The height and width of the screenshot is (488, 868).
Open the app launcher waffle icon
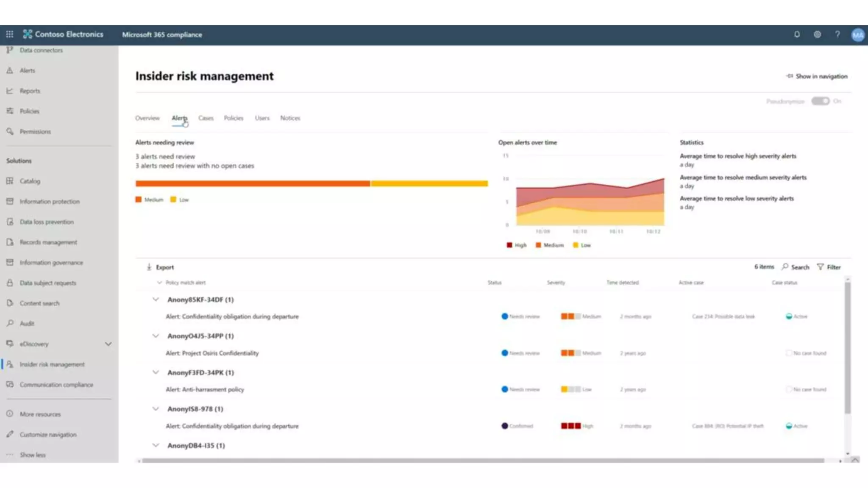(9, 34)
